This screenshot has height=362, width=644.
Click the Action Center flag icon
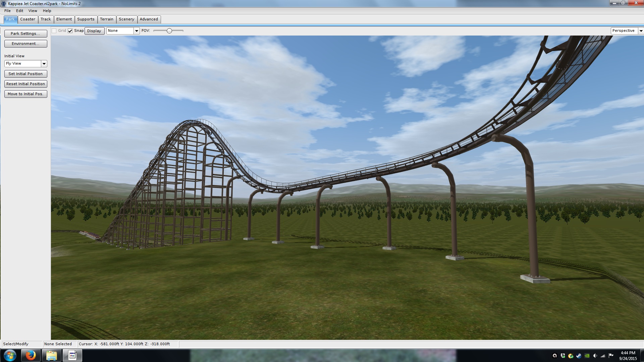[611, 356]
